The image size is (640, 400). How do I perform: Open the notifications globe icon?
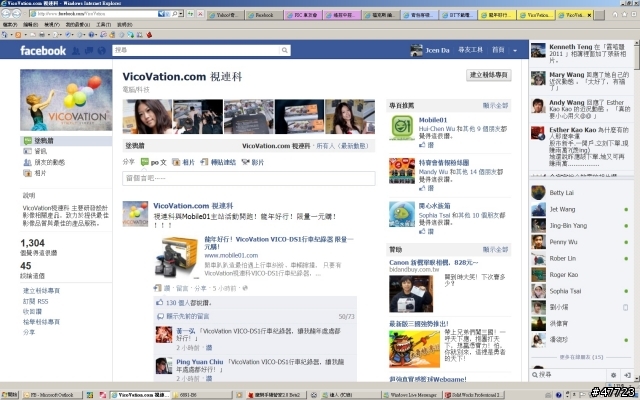tap(101, 51)
